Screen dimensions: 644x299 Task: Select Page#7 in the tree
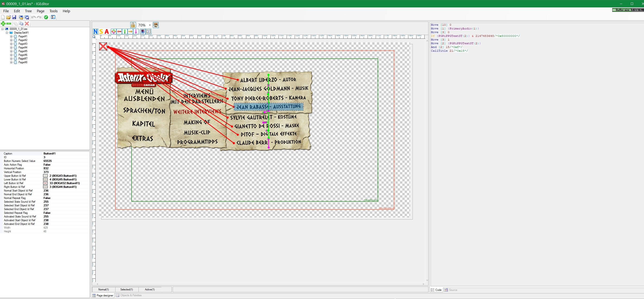point(23,59)
